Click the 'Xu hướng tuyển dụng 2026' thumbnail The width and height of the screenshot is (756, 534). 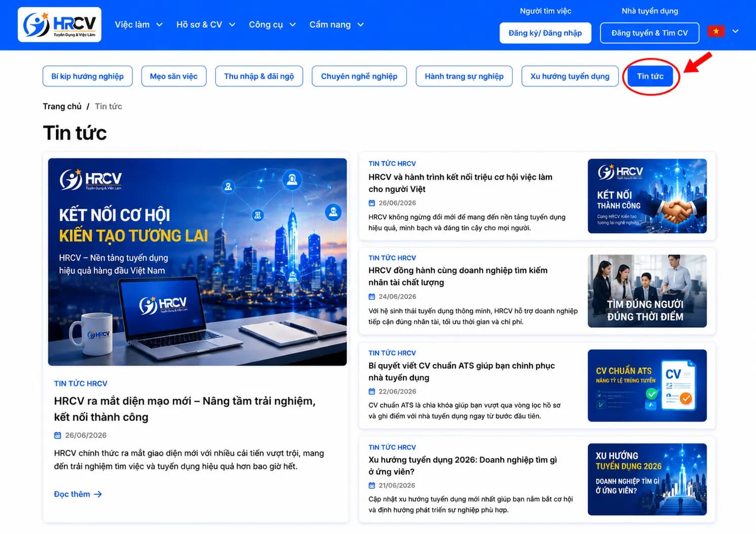click(647, 479)
